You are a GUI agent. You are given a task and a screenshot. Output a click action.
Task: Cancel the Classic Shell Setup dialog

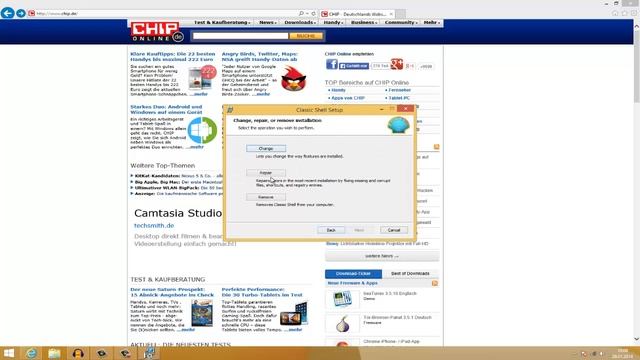[x=394, y=230]
